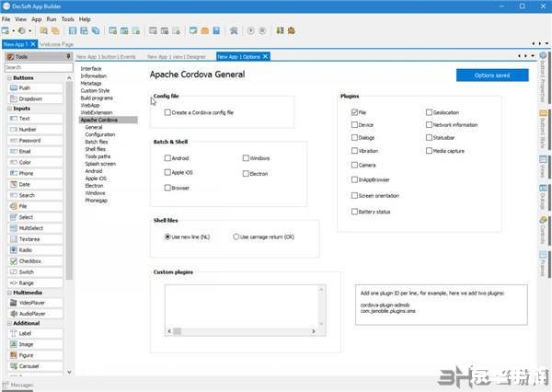Switch to New App 1 view1 Designer tab
The image size is (552, 392).
(177, 57)
